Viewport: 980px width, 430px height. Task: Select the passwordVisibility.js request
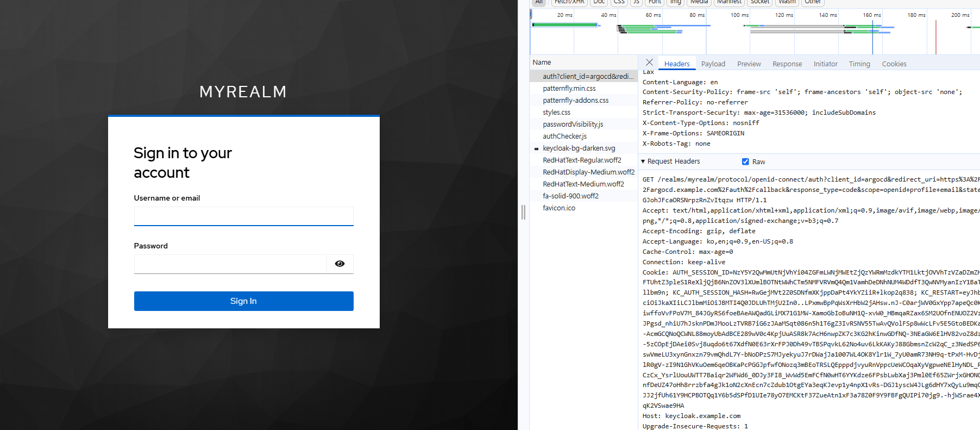click(583, 124)
